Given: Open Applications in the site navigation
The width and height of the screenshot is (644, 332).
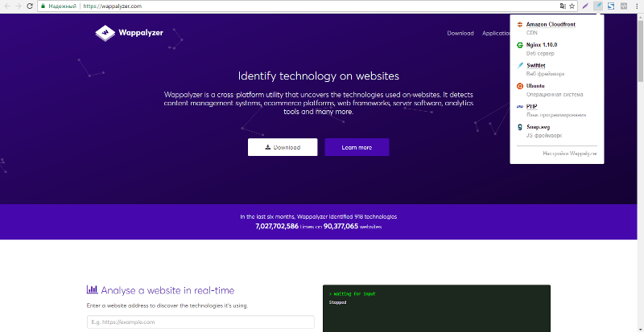Looking at the screenshot, I should click(x=496, y=33).
